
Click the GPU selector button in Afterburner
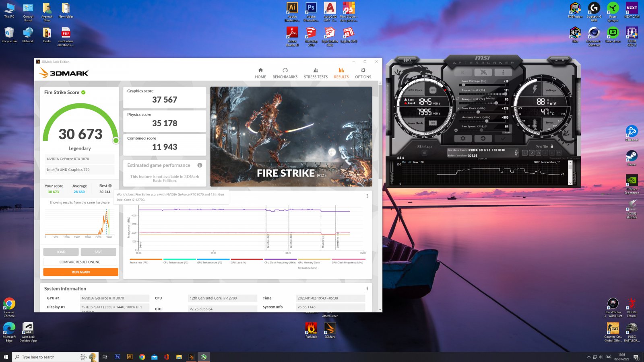[x=516, y=152]
